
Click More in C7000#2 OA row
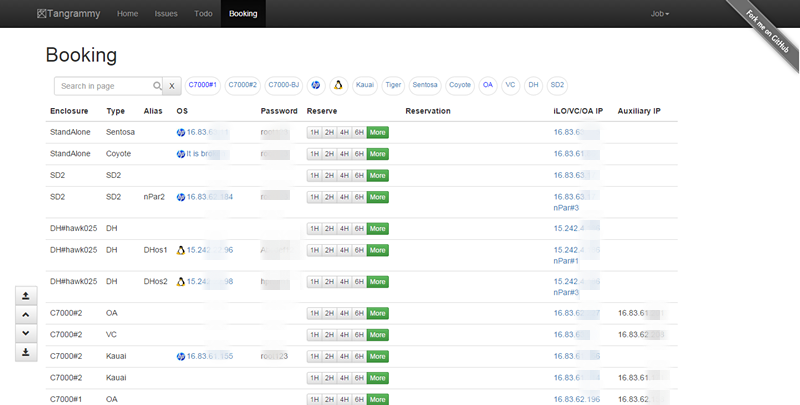(x=378, y=313)
